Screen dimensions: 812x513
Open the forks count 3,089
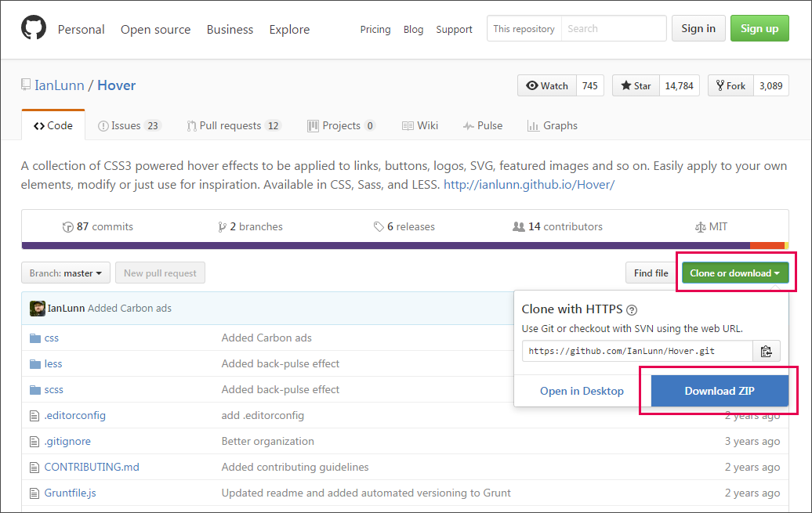771,86
